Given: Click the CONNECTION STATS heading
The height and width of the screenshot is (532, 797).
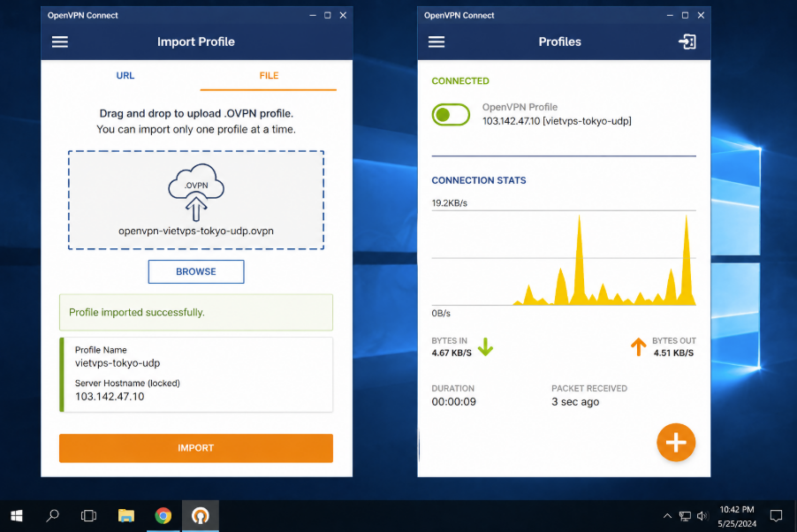Looking at the screenshot, I should (x=478, y=180).
